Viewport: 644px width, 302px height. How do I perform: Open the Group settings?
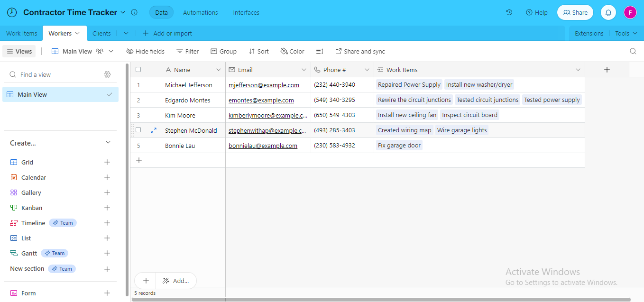223,51
